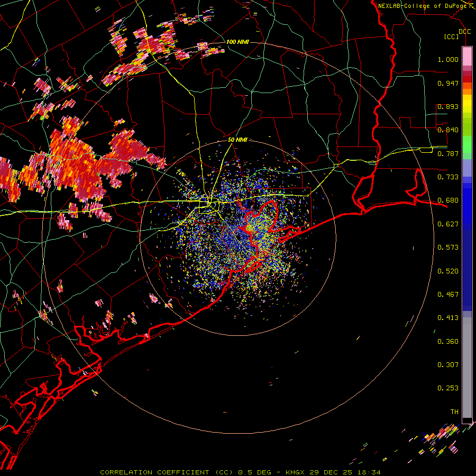Click the 0.893 scale value
476x476 pixels.
(x=448, y=106)
